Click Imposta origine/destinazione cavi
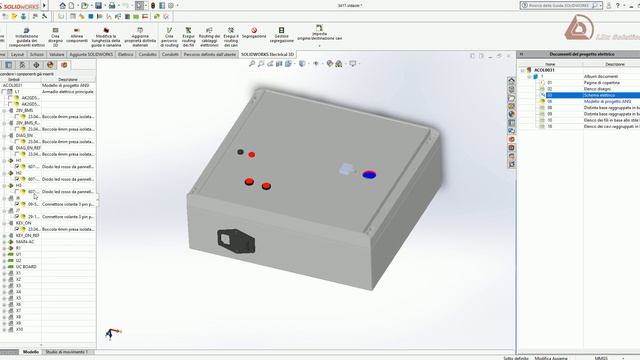640x360 pixels. (319, 33)
